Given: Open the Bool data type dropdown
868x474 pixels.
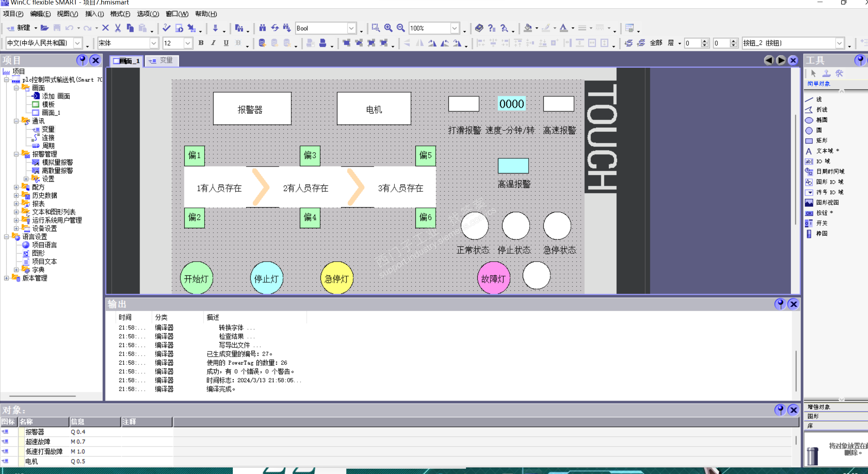Looking at the screenshot, I should 351,28.
